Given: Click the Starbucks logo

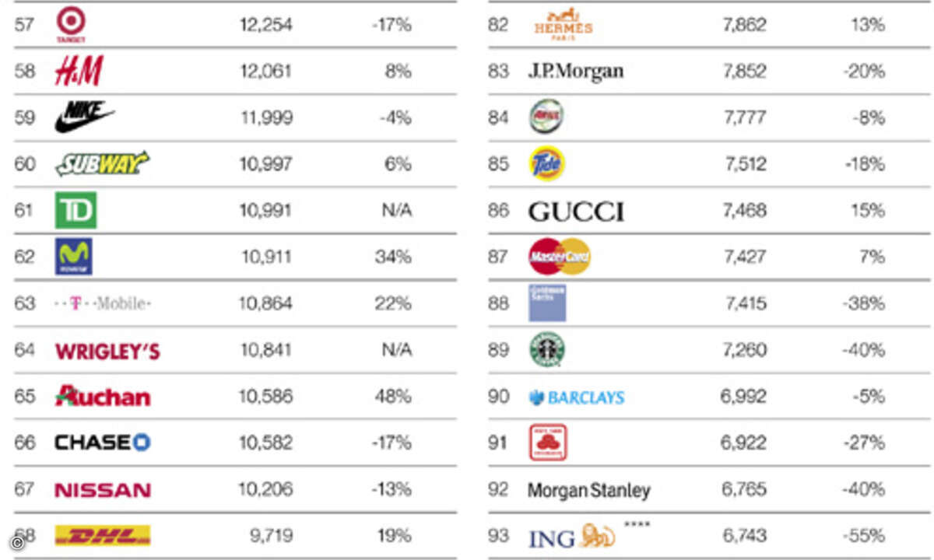Looking at the screenshot, I should 547,349.
